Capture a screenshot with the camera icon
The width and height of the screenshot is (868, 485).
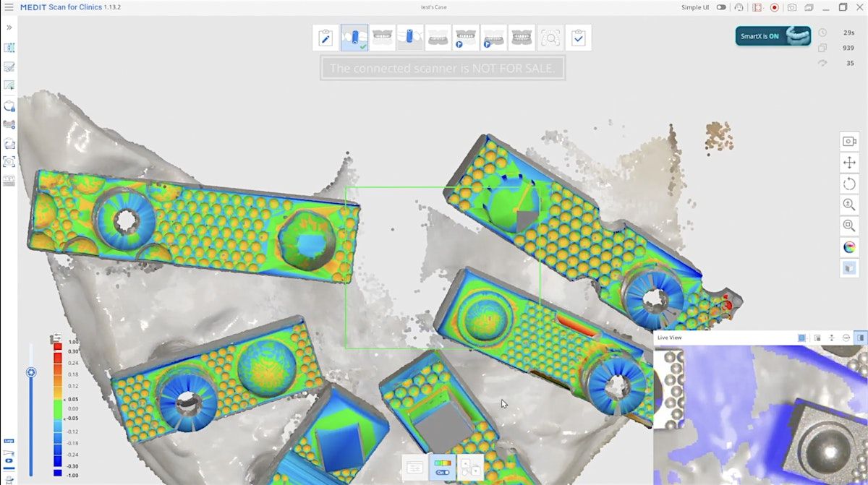pos(792,7)
